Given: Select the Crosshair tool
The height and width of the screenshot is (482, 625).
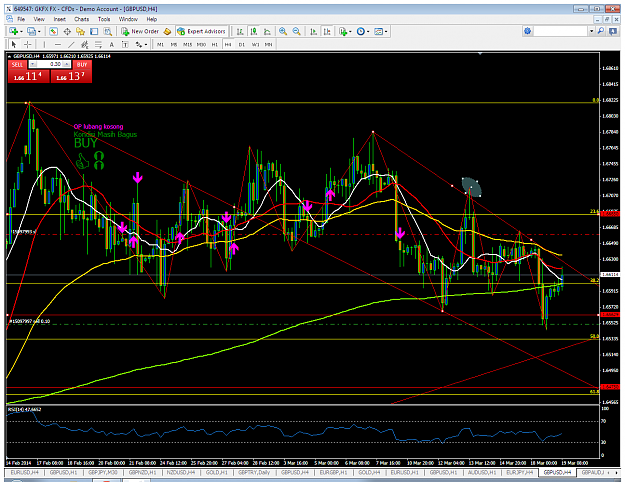Looking at the screenshot, I should pos(27,45).
